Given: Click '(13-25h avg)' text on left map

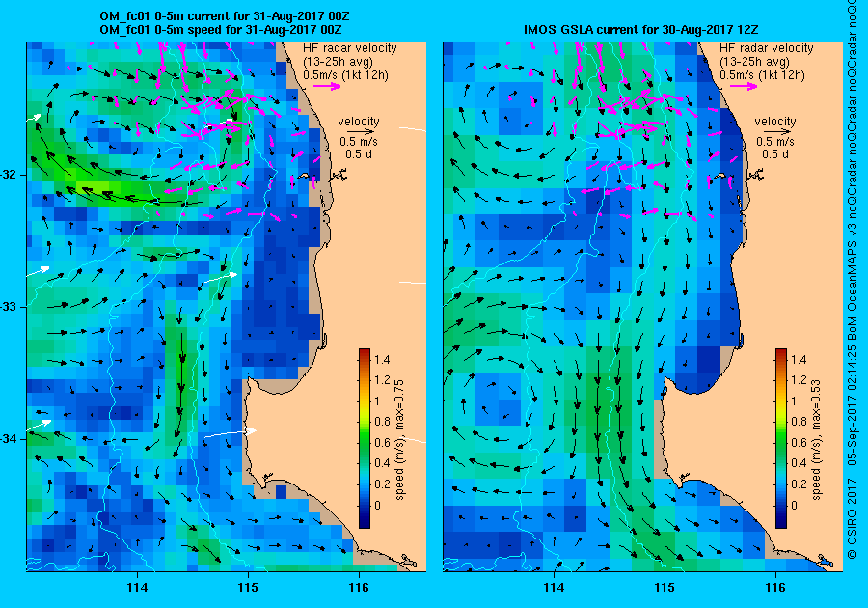Looking at the screenshot, I should tap(339, 62).
